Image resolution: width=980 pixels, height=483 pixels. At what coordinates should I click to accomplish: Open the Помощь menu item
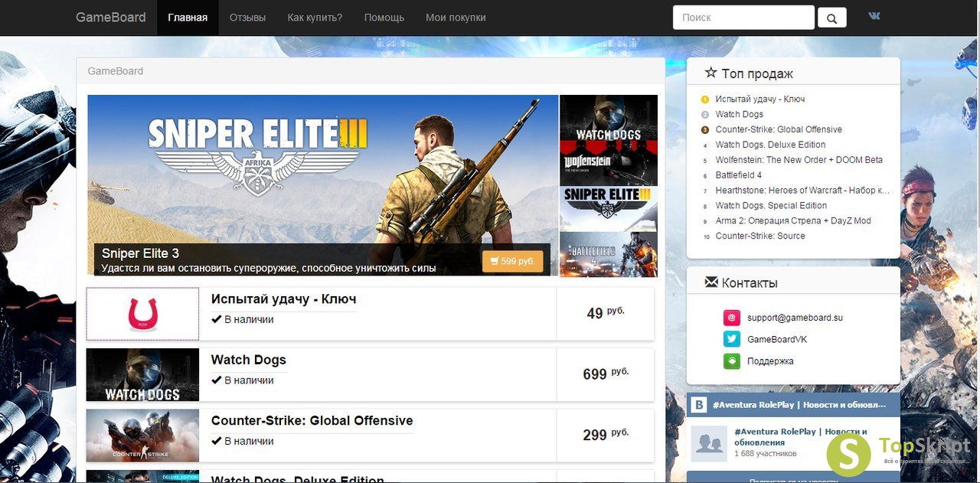[384, 18]
